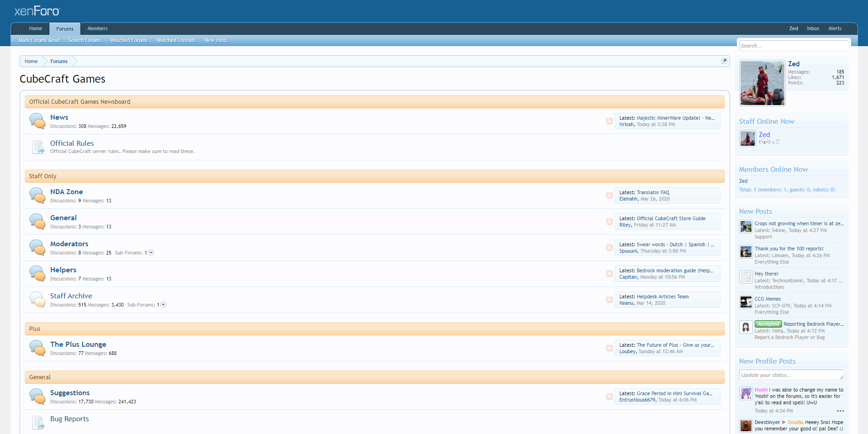868x434 pixels.
Task: Click Forums in the breadcrumb
Action: click(59, 61)
